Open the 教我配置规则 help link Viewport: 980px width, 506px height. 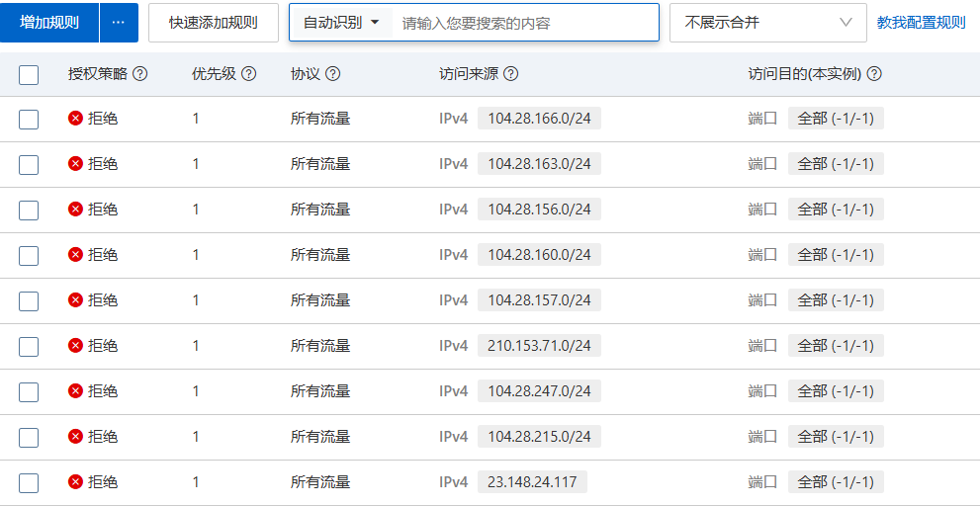(921, 23)
